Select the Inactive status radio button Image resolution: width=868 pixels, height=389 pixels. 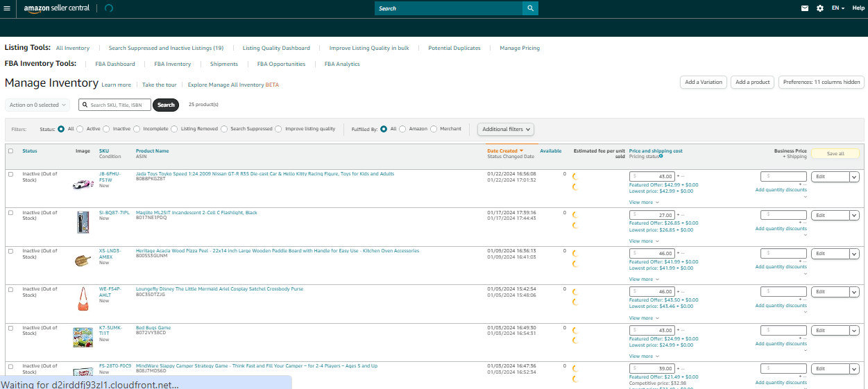click(107, 129)
